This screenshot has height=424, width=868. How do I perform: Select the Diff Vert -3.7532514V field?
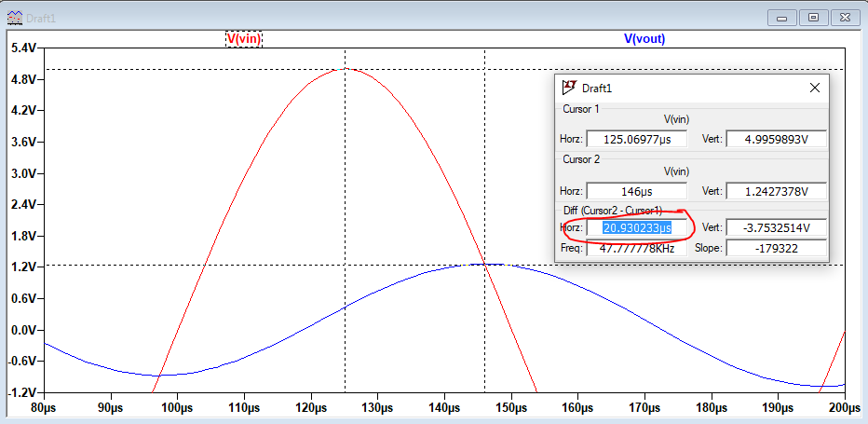[x=776, y=227]
